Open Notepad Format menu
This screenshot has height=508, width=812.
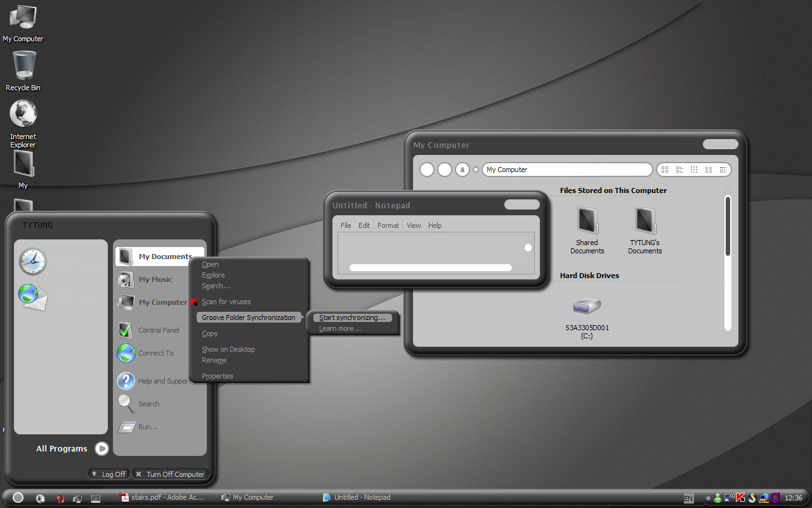pyautogui.click(x=388, y=225)
